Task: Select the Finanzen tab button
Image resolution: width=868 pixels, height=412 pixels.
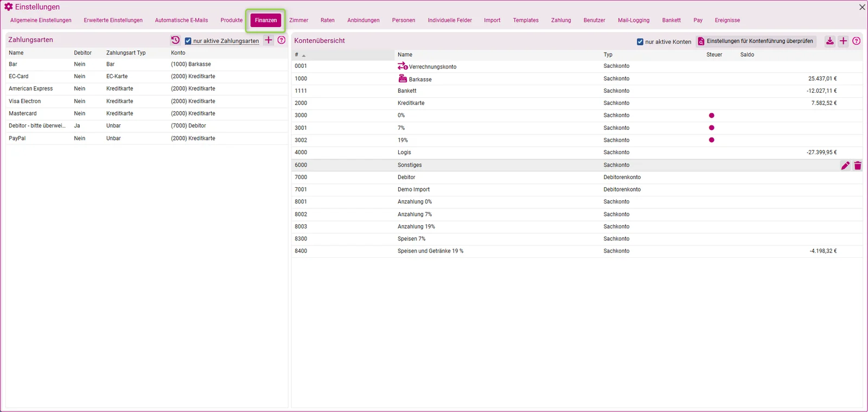Action: (x=266, y=21)
